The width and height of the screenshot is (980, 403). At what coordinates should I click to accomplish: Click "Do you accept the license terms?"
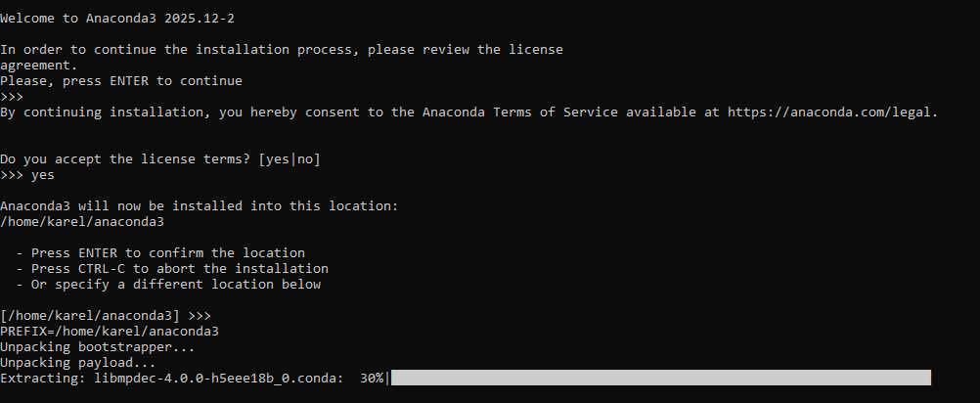click(x=125, y=158)
